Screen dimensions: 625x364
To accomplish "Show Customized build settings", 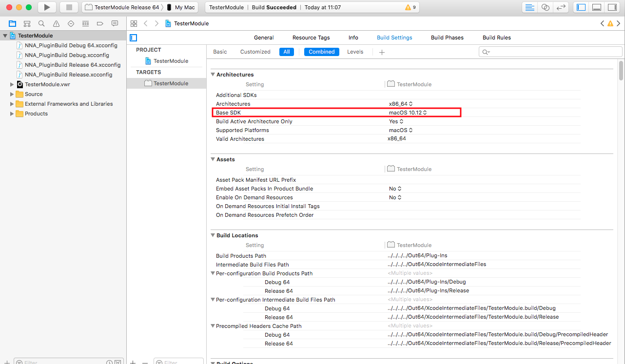I will coord(255,52).
